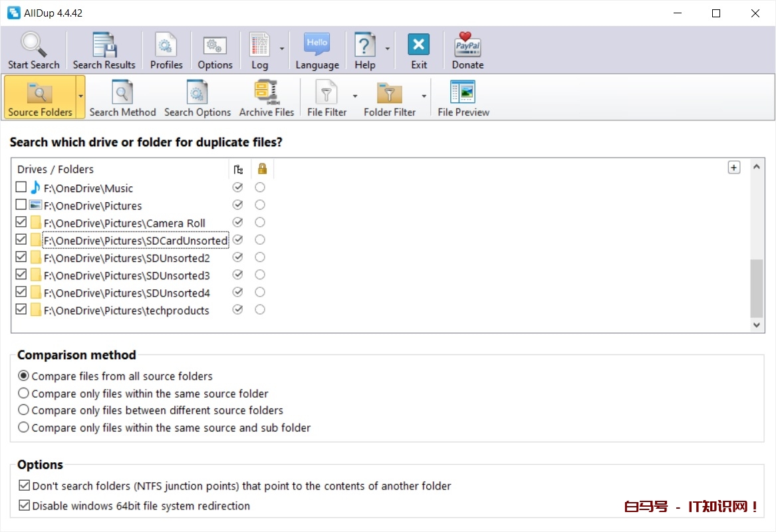Open the Profiles icon

coord(166,45)
